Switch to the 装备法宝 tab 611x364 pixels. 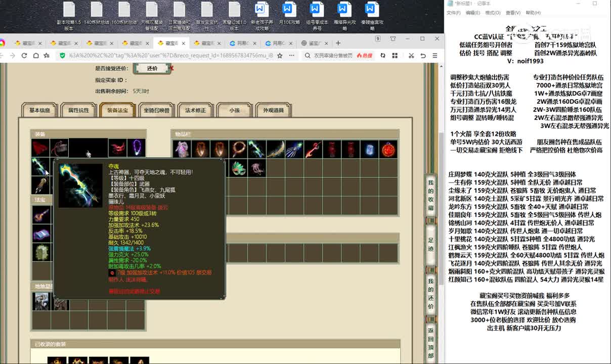point(117,110)
